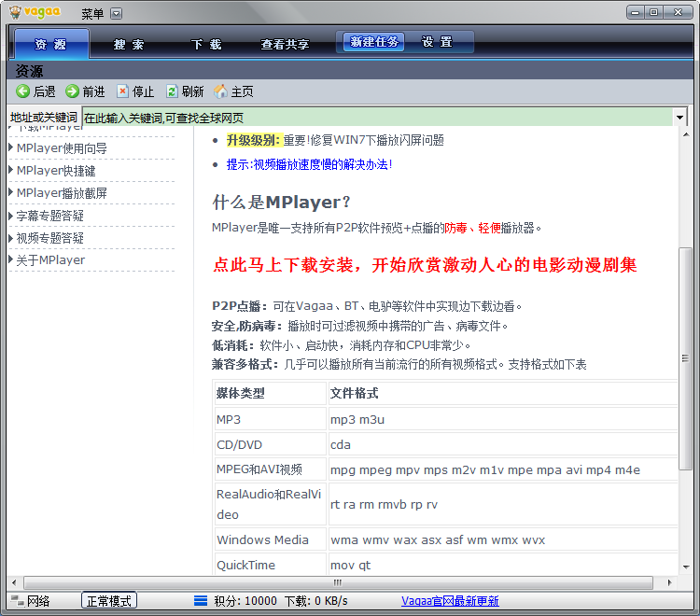Open the 设置 tab
Image resolution: width=700 pixels, height=616 pixels.
tap(438, 42)
